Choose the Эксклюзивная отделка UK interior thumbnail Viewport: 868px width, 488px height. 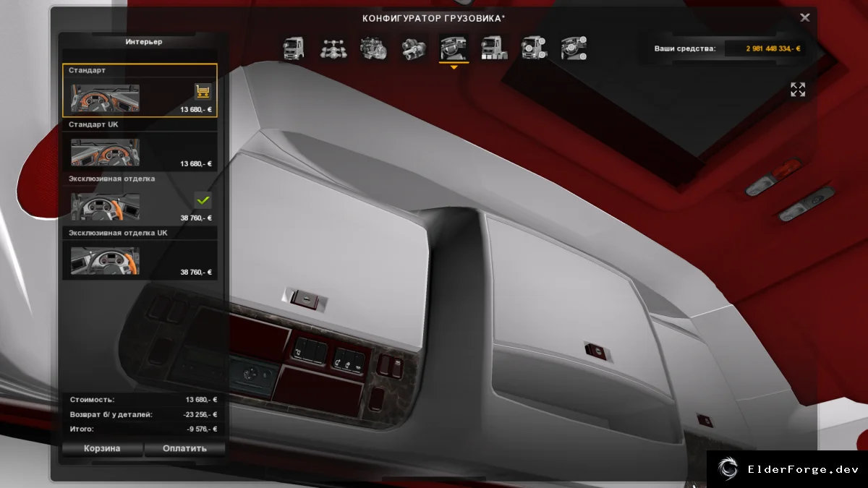tap(106, 261)
